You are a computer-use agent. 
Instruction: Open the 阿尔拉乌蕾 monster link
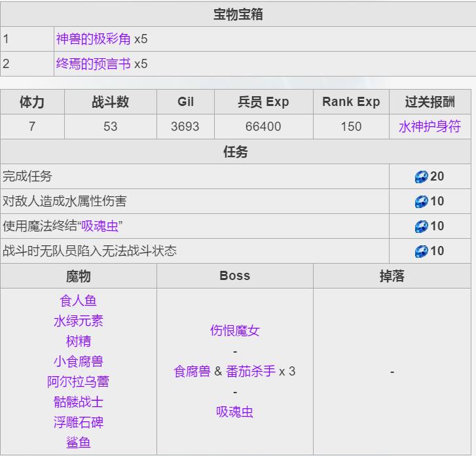(x=79, y=382)
